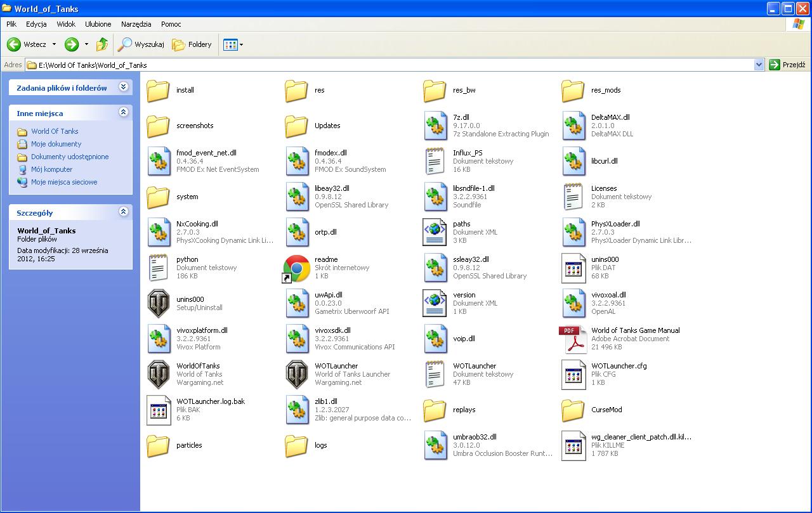Screen dimensions: 812x513
Task: Open the replays folder icon
Action: 435,410
